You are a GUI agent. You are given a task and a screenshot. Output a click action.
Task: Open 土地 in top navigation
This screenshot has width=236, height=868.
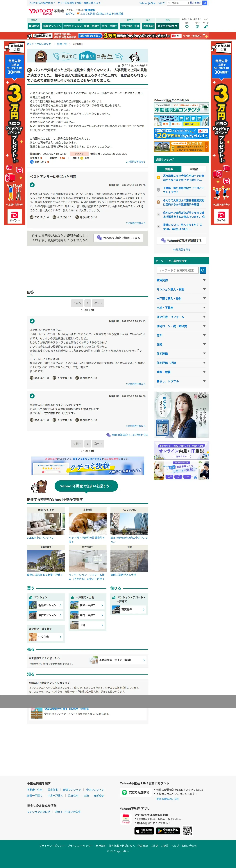tap(137, 26)
